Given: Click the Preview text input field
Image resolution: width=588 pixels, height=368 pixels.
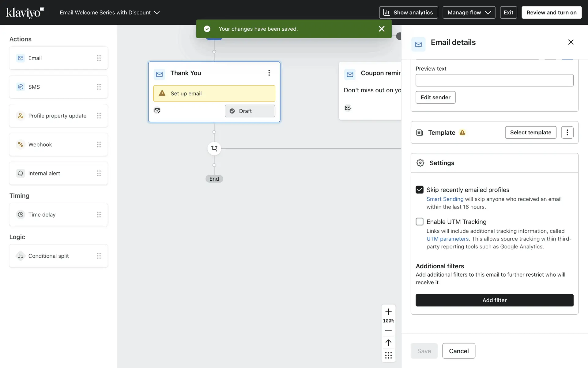Looking at the screenshot, I should pyautogui.click(x=494, y=80).
